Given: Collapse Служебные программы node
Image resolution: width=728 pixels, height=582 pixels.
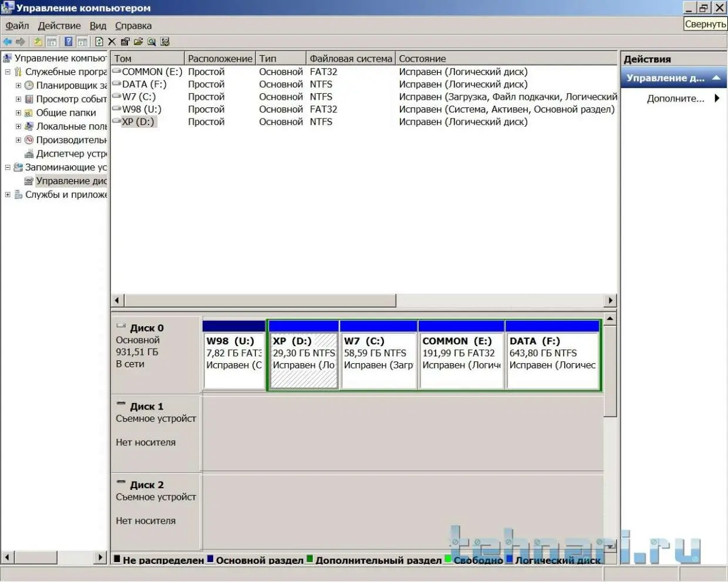Looking at the screenshot, I should [8, 72].
